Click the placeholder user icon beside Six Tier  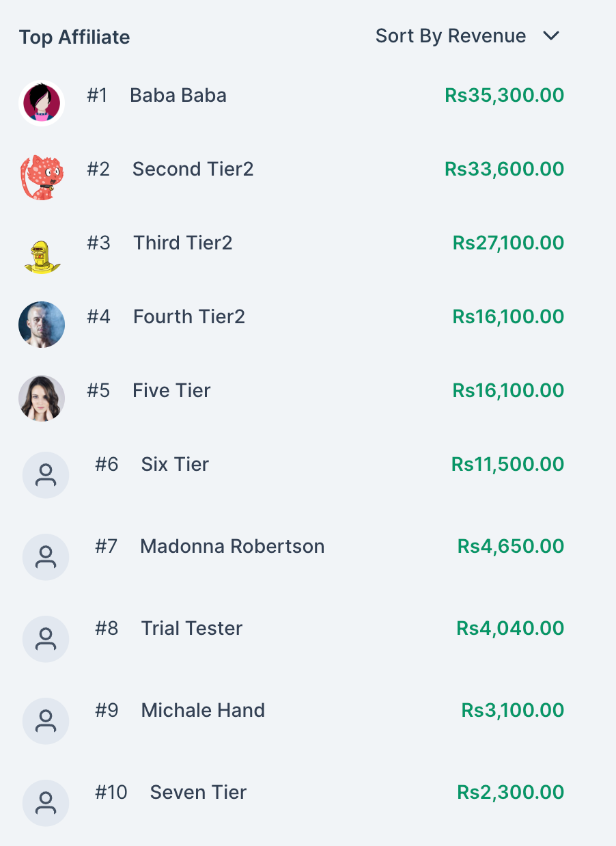[x=46, y=475]
